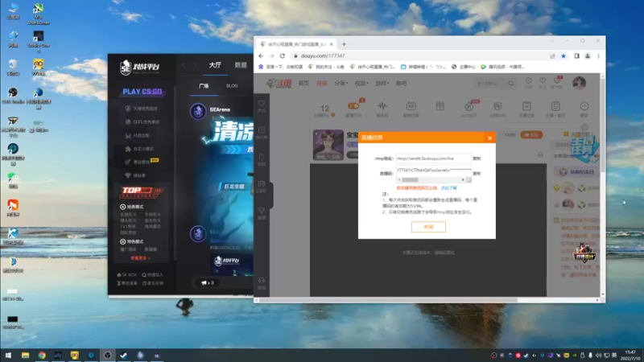This screenshot has width=644, height=362.
Task: Open the Windows Start menu
Action: [x=8, y=356]
